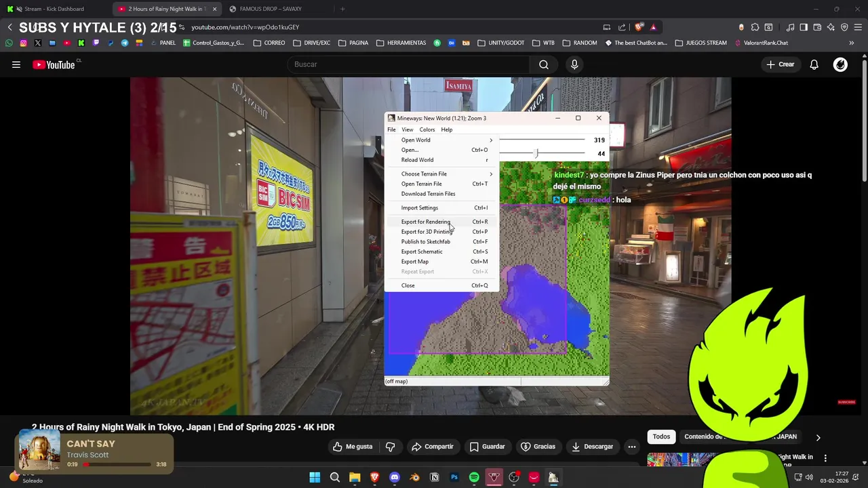Image resolution: width=868 pixels, height=488 pixels.
Task: Click the Me gusta like button
Action: 353,447
